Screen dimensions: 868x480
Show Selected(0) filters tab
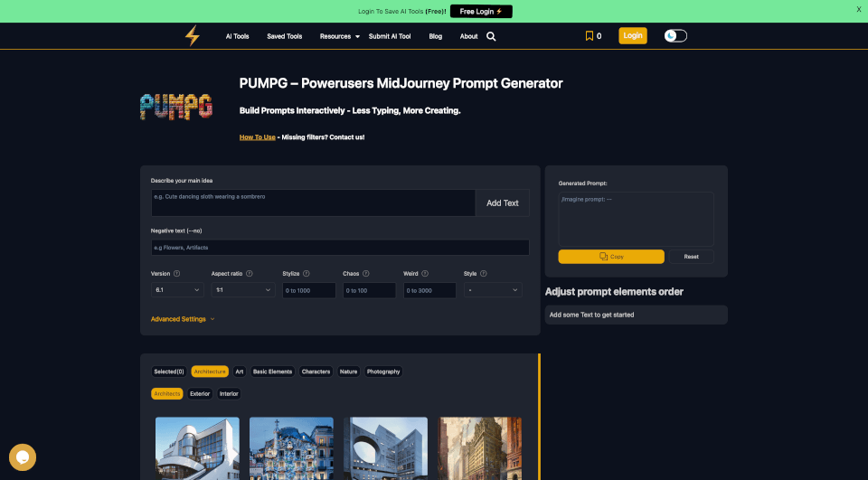click(169, 372)
